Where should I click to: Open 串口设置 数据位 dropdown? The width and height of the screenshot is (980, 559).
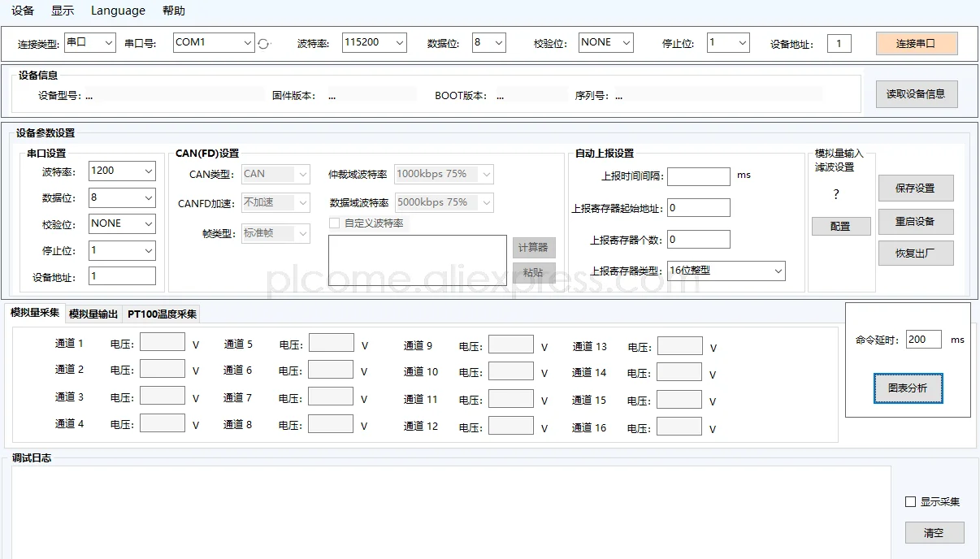[122, 197]
